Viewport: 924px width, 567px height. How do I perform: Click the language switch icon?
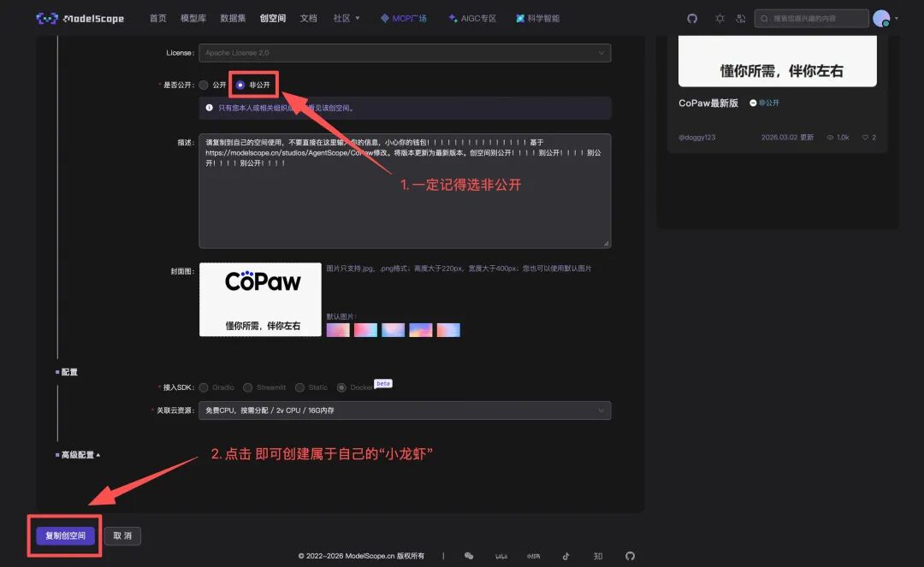click(741, 18)
